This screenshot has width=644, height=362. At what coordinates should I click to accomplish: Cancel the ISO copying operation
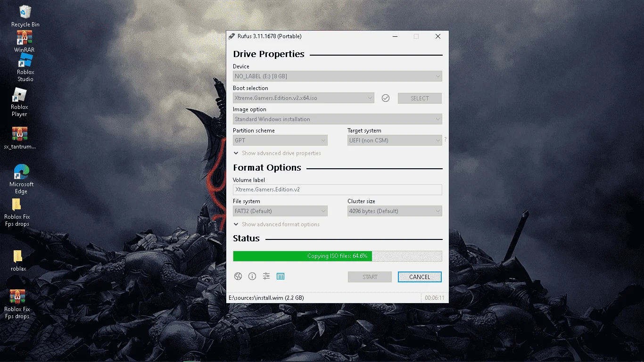click(x=420, y=277)
